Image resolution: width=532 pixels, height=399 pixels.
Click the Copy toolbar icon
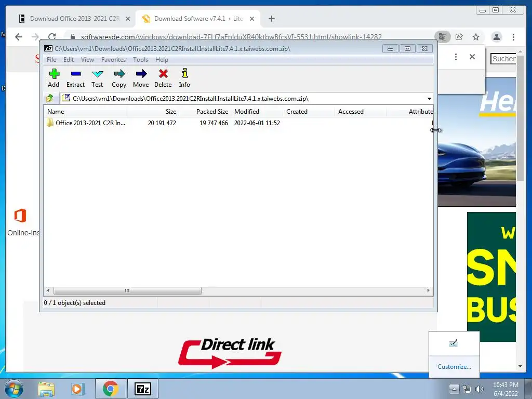click(x=119, y=78)
